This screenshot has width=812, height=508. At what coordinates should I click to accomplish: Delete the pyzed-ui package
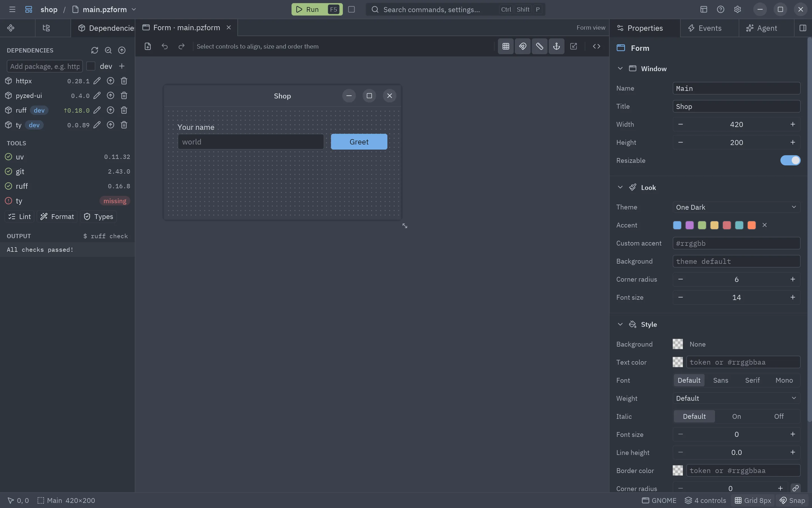124,96
